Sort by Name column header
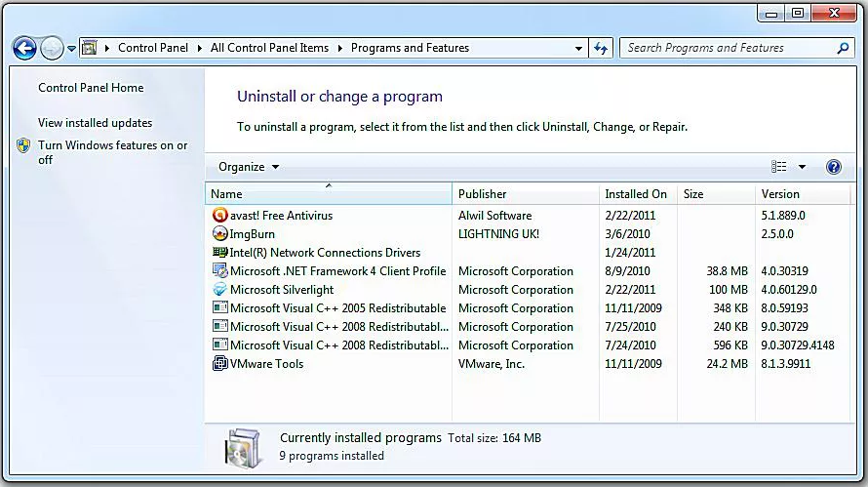Image resolution: width=868 pixels, height=487 pixels. pos(329,194)
